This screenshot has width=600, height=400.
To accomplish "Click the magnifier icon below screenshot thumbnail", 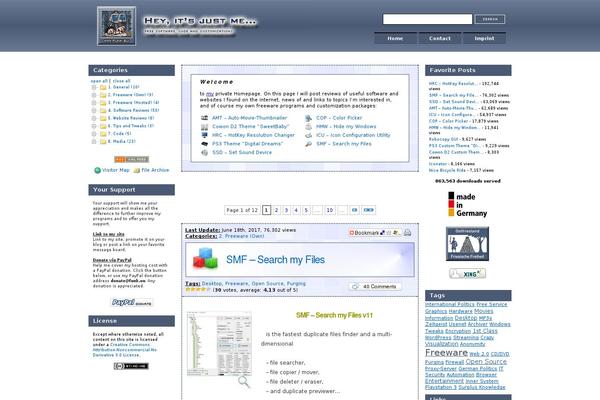I will pyautogui.click(x=244, y=381).
